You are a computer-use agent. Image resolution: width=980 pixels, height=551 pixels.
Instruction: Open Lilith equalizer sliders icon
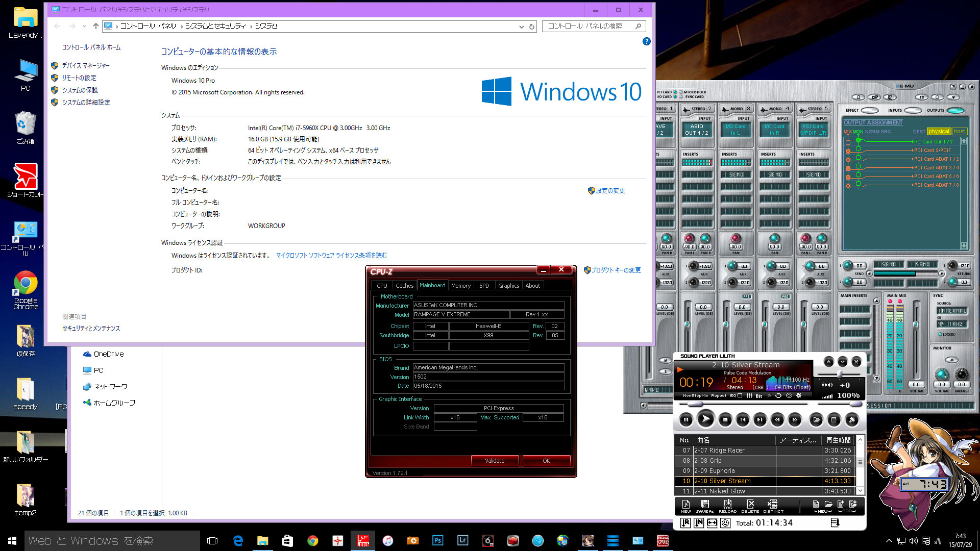click(749, 395)
